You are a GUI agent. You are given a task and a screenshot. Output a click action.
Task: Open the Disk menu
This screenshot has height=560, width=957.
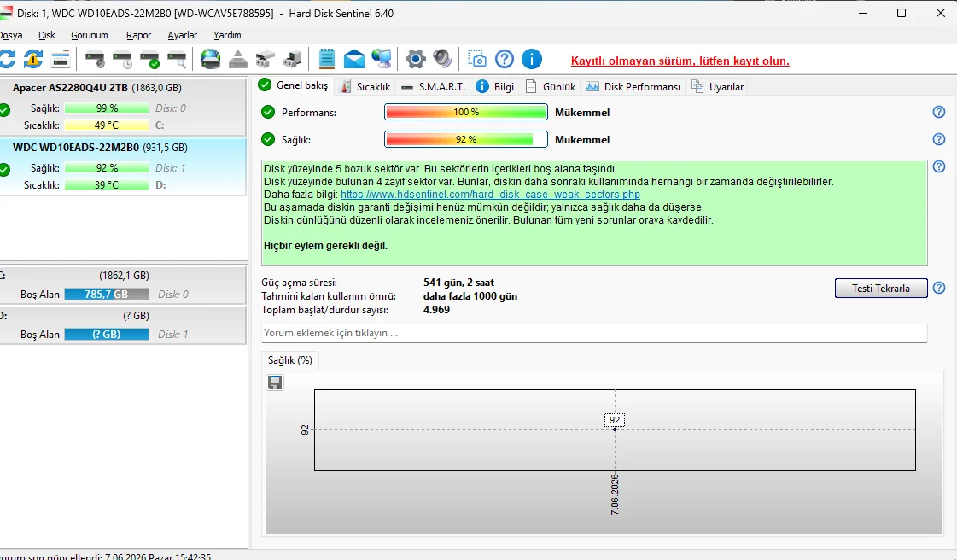click(46, 35)
